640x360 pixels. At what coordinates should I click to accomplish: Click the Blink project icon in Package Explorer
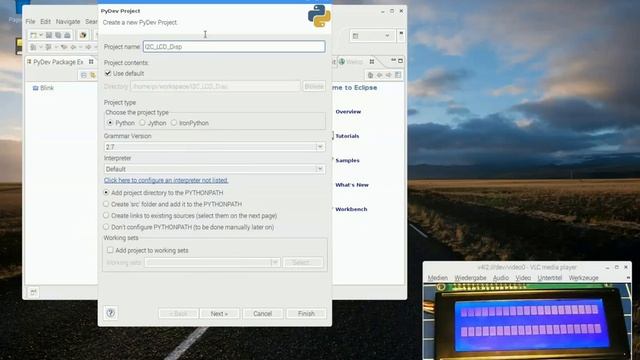point(36,88)
